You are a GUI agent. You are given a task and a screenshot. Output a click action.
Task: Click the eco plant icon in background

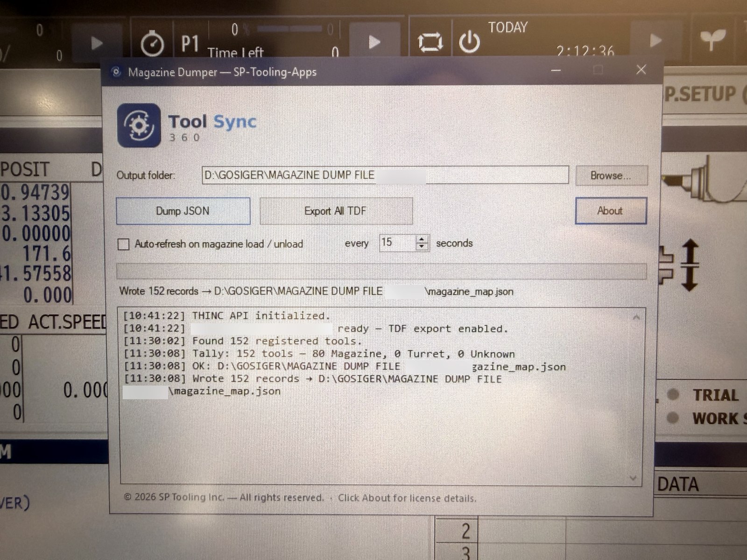click(712, 40)
